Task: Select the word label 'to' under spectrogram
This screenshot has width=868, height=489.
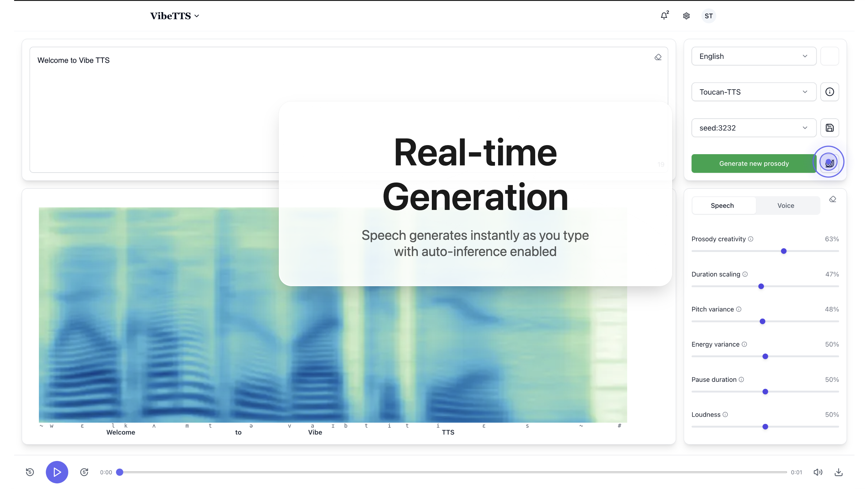Action: 238,432
